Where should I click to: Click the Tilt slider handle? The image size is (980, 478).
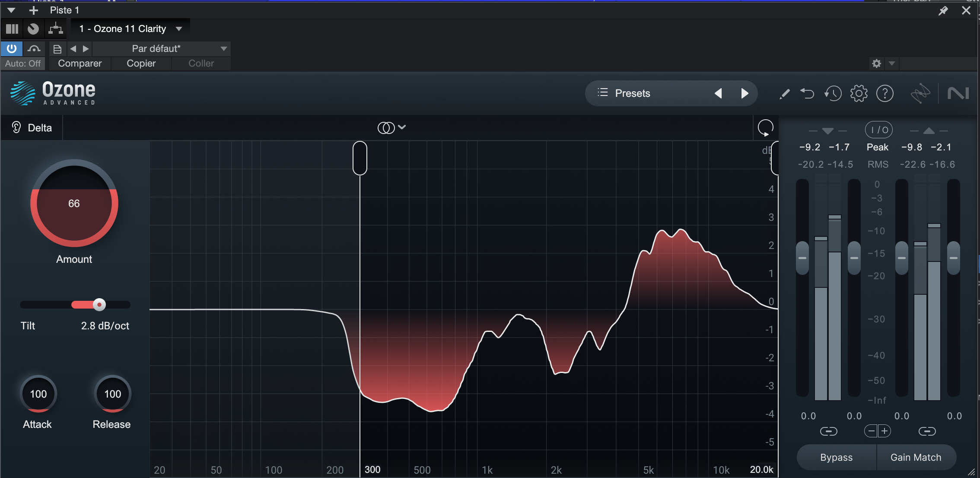click(x=99, y=305)
